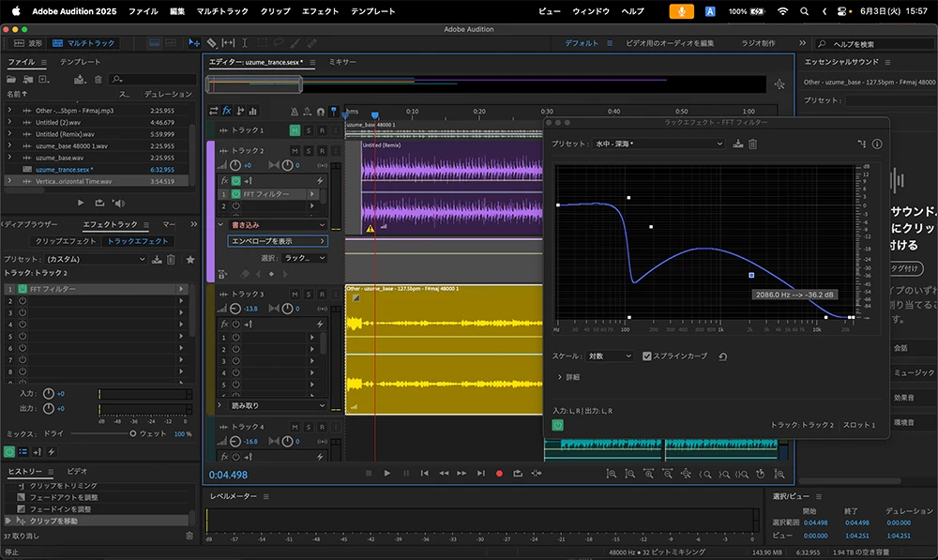This screenshot has height=560, width=938.
Task: Toggle the metronome icon in the editor
Action: tap(294, 112)
